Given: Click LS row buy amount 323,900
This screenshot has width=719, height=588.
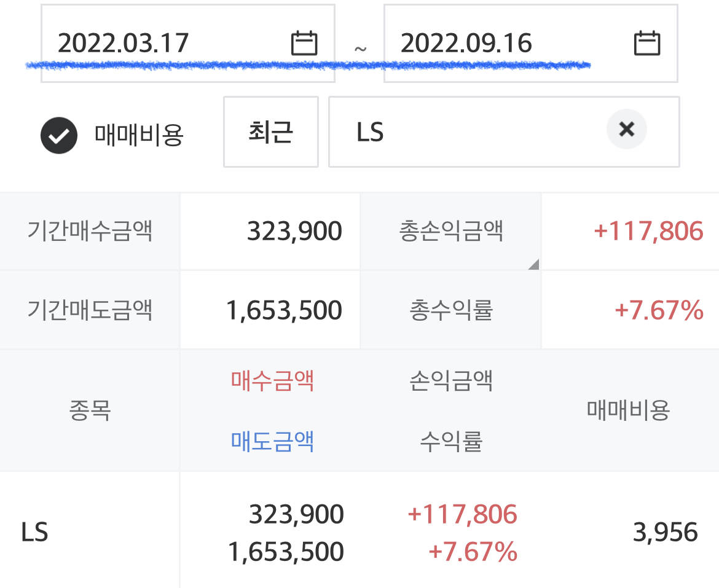Looking at the screenshot, I should coord(296,514).
